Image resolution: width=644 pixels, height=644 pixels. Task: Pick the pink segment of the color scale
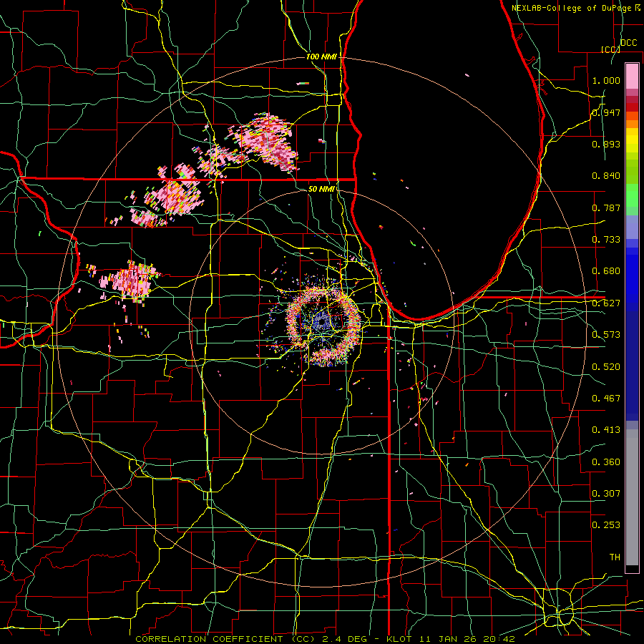click(632, 76)
